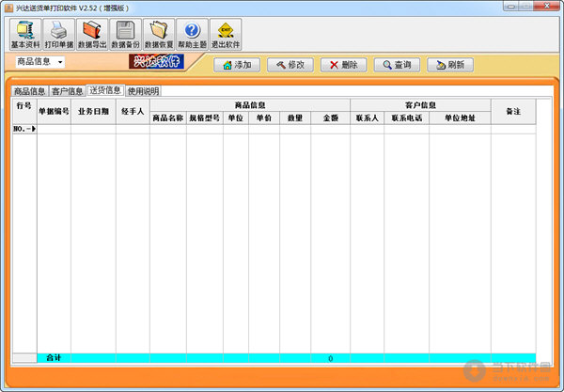The width and height of the screenshot is (564, 392).
Task: Click the 打印单据 printer icon
Action: point(58,35)
